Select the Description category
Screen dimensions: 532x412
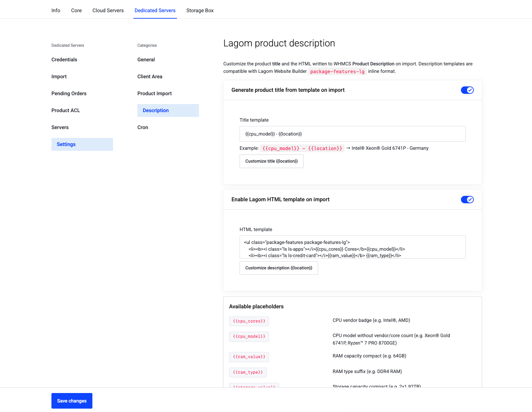pos(168,110)
